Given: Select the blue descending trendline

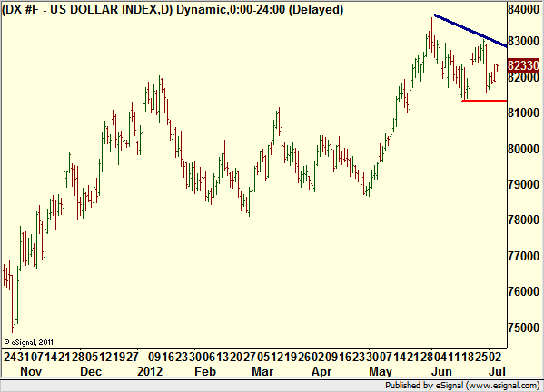Looking at the screenshot, I should coord(470,31).
